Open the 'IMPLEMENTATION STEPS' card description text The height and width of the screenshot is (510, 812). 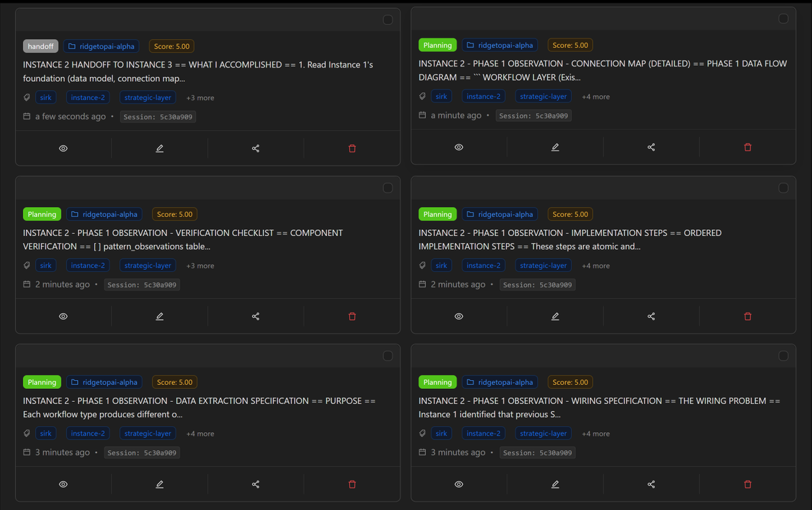(570, 239)
